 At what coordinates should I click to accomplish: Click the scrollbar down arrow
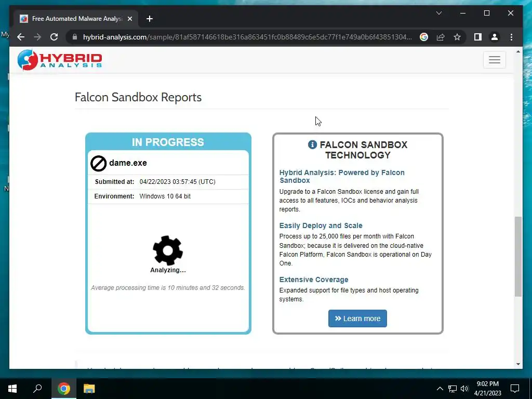(518, 364)
